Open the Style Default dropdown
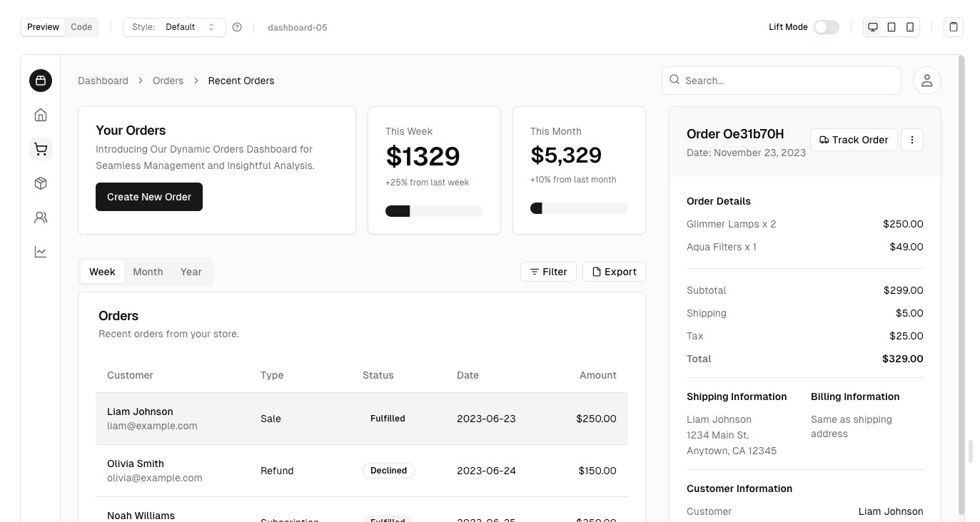This screenshot has width=980, height=522. 174,27
